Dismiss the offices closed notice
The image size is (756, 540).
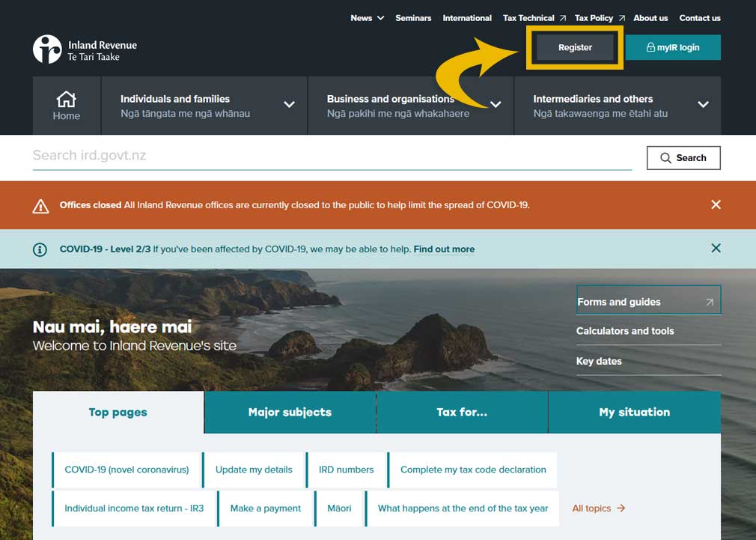click(716, 204)
